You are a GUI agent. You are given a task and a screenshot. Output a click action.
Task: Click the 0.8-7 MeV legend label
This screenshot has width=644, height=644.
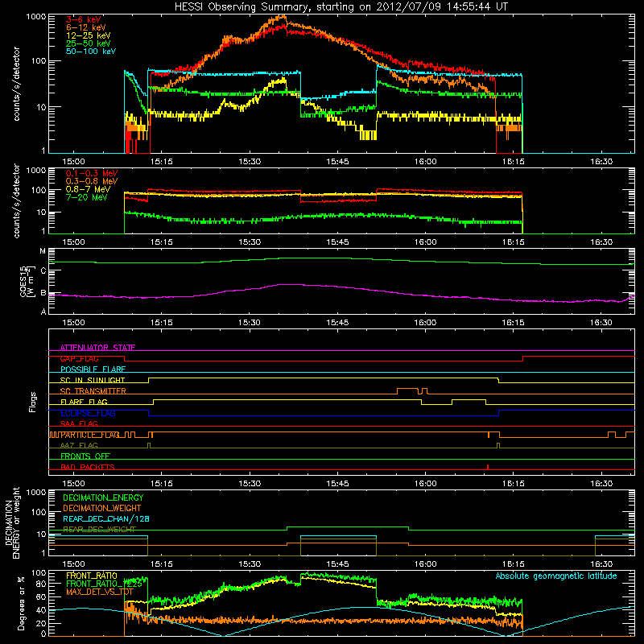89,189
